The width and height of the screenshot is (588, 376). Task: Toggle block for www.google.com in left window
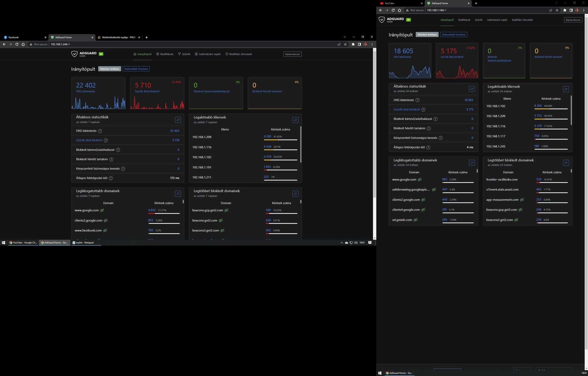pos(102,210)
